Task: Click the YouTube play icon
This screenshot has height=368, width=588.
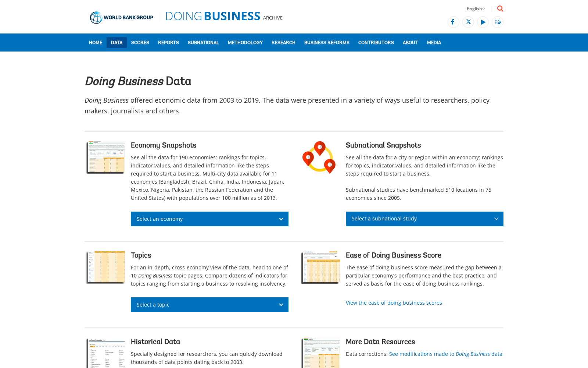Action: 483,22
